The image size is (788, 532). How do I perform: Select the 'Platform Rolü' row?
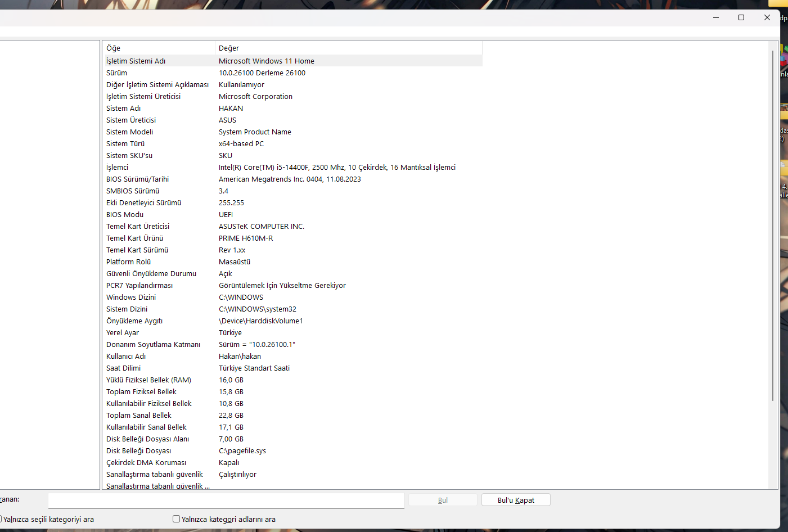pyautogui.click(x=292, y=262)
